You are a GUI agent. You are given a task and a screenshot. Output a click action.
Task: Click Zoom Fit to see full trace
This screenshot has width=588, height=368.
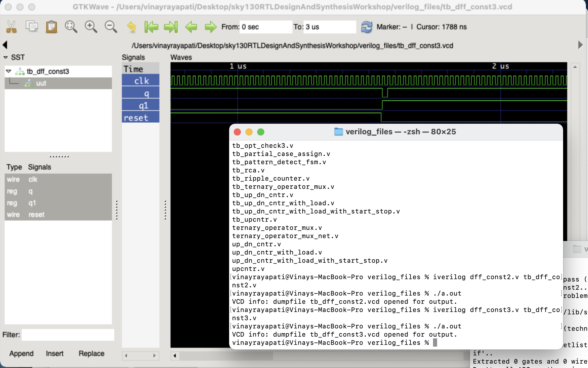[71, 27]
